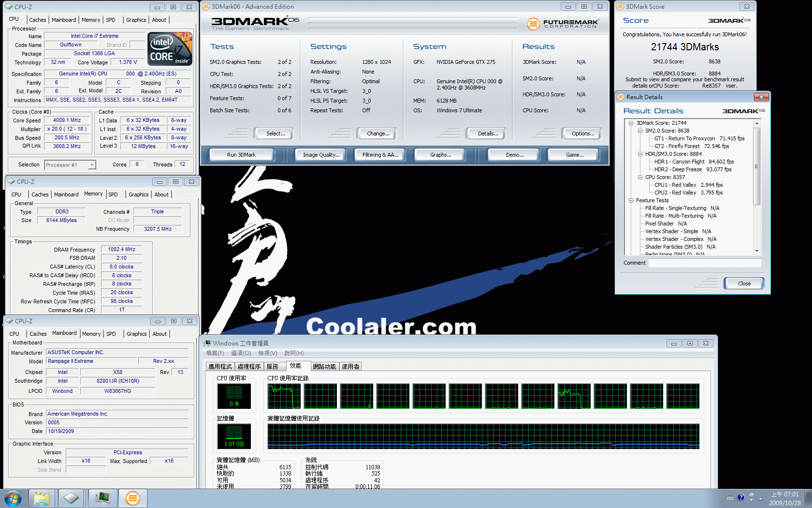Image resolution: width=812 pixels, height=508 pixels.
Task: Click the CPU-Z Mainboard window title icon
Action: coord(9,321)
